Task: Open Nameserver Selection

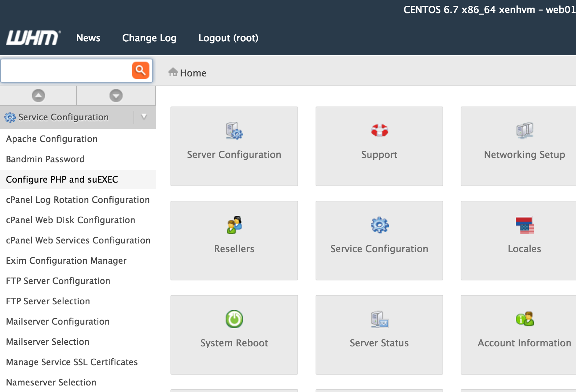Action: coord(51,382)
